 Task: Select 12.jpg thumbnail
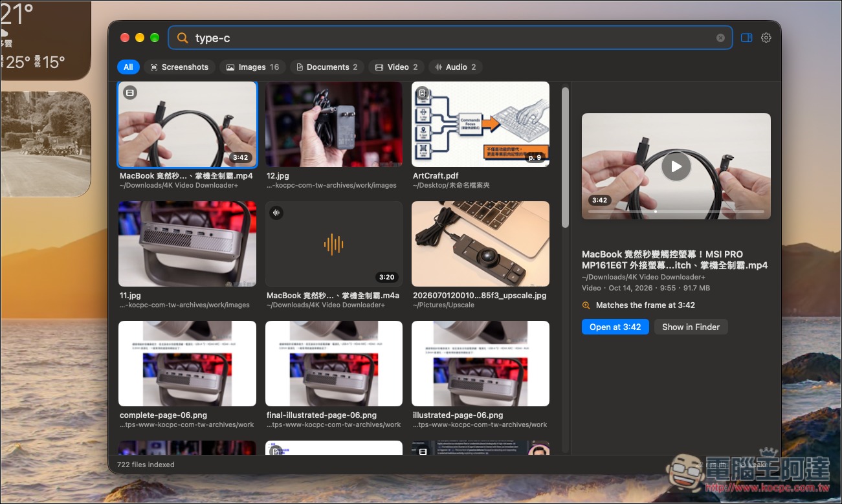pos(334,124)
